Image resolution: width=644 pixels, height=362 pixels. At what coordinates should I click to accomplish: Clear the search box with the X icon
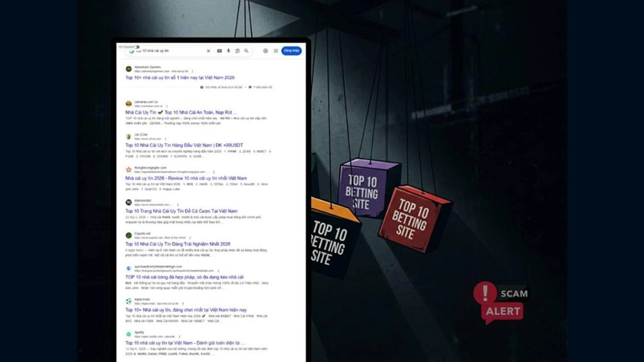tap(209, 51)
